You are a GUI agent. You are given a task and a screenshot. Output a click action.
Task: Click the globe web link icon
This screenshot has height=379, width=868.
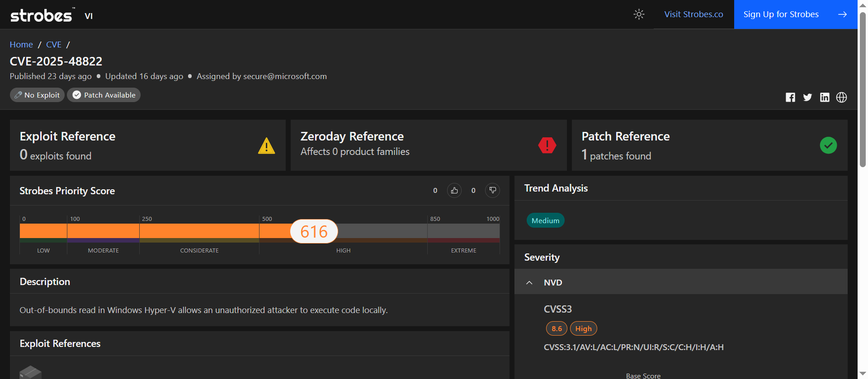click(x=841, y=97)
